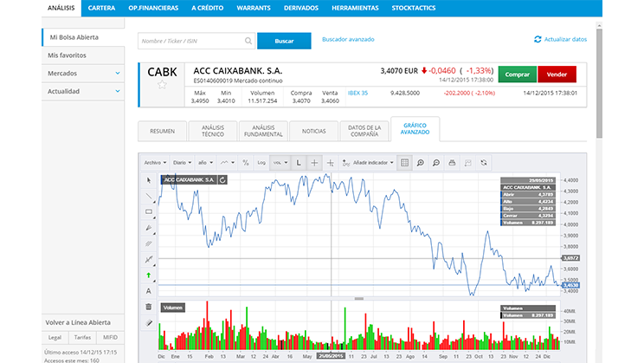The width and height of the screenshot is (644, 363).
Task: Click the eraser tool icon
Action: coord(149,322)
